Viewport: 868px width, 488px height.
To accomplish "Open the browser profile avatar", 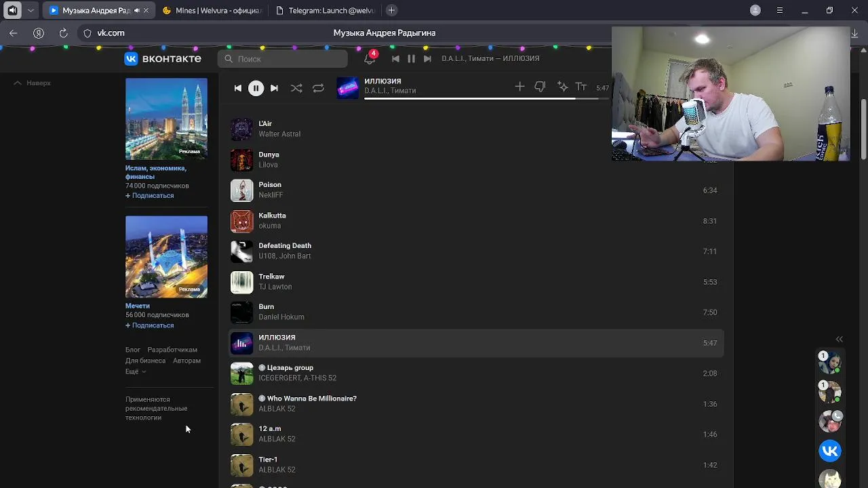I will pos(755,10).
